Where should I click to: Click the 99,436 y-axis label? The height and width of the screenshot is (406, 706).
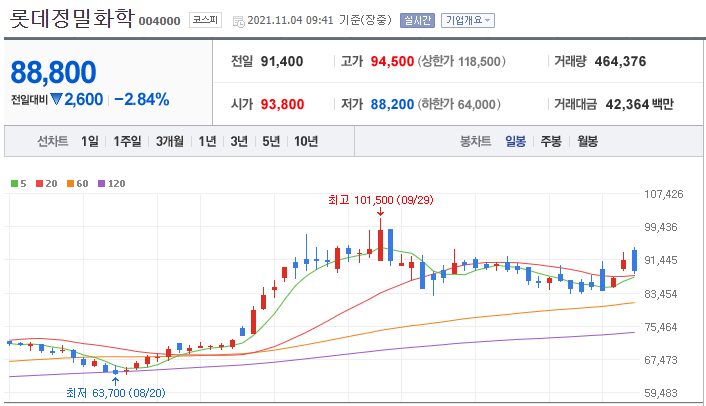pyautogui.click(x=661, y=227)
